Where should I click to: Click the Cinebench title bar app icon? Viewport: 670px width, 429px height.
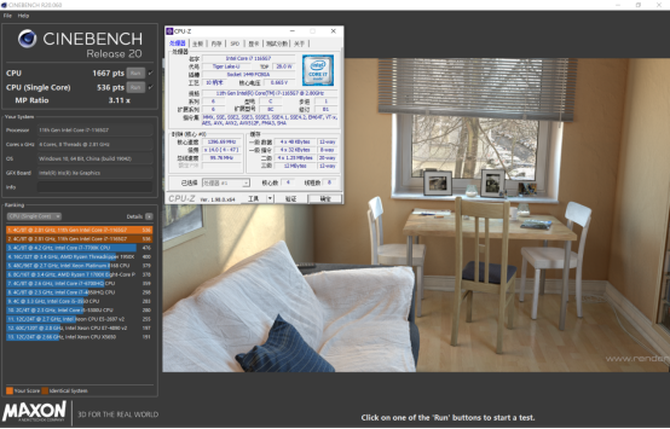pyautogui.click(x=5, y=5)
